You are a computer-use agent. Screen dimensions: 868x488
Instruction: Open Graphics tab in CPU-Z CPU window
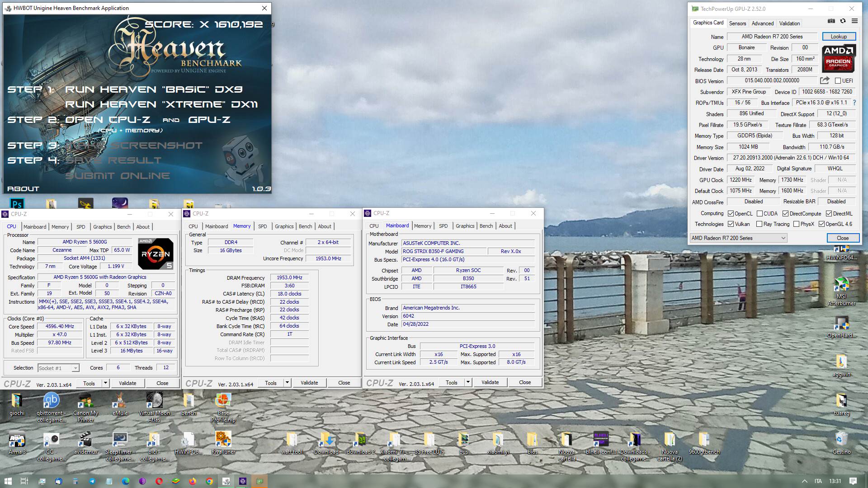click(103, 227)
